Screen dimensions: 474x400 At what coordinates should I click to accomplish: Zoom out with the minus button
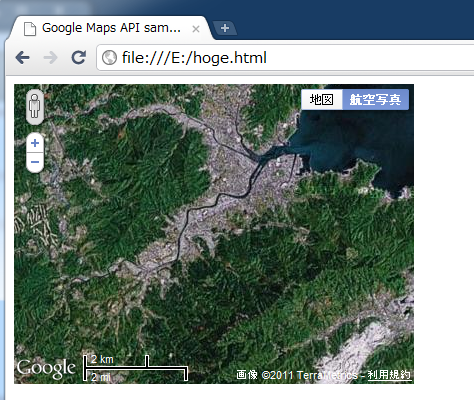point(35,162)
